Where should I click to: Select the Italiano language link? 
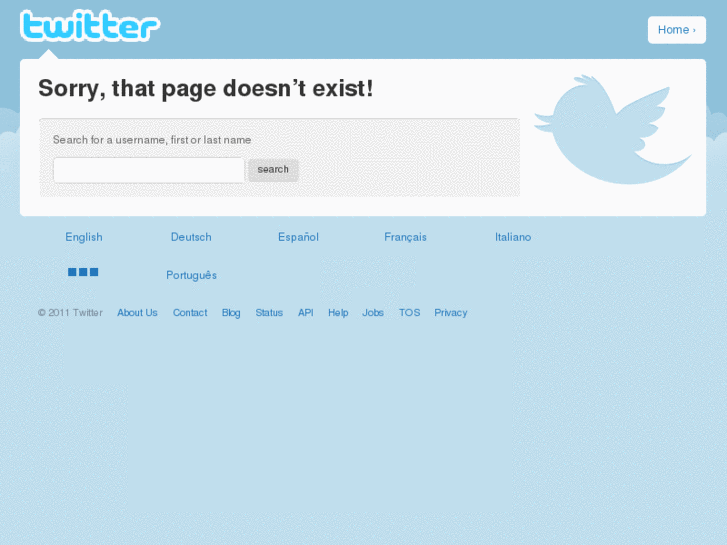(513, 237)
